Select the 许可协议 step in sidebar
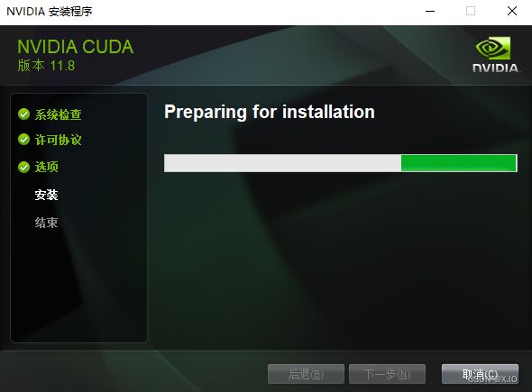This screenshot has width=532, height=392. point(58,140)
